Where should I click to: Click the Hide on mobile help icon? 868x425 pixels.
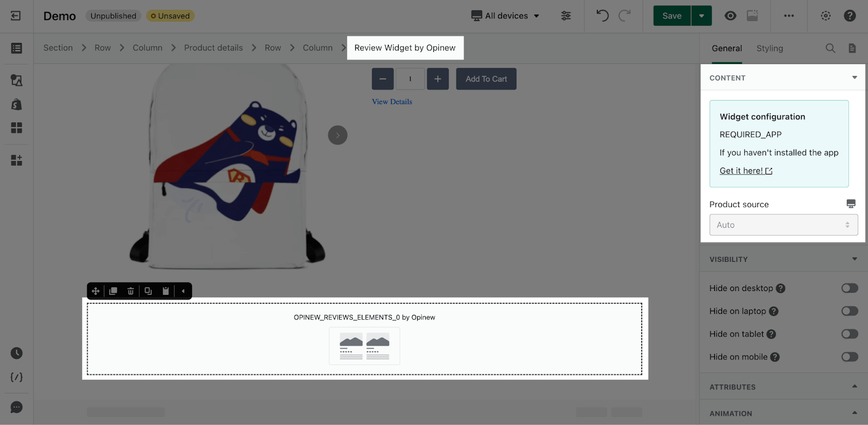(775, 357)
